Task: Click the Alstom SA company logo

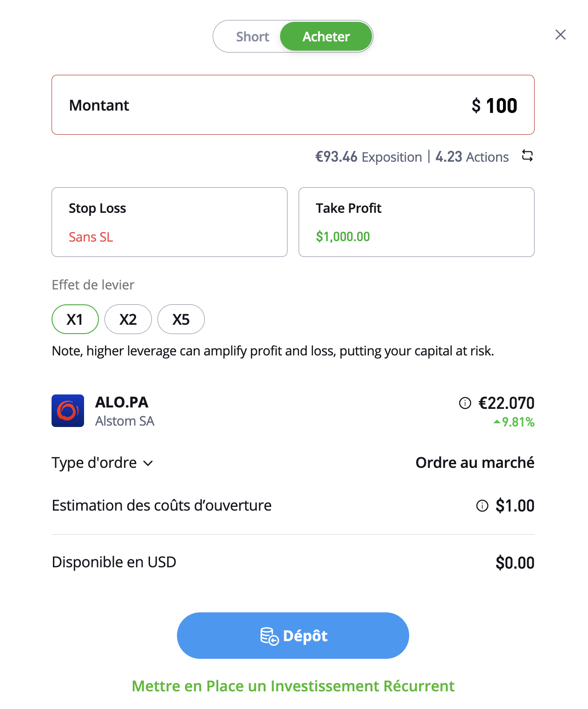Action: [x=68, y=411]
